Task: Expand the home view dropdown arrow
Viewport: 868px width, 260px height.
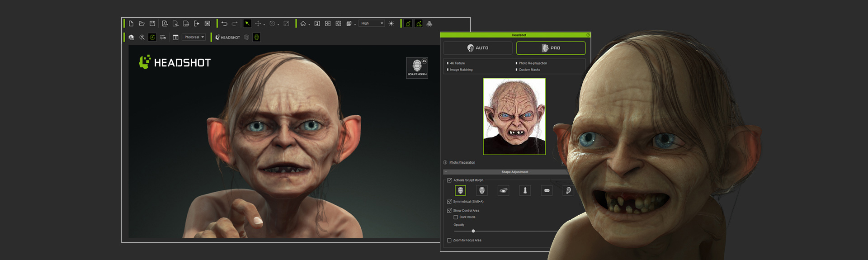Action: [309, 24]
